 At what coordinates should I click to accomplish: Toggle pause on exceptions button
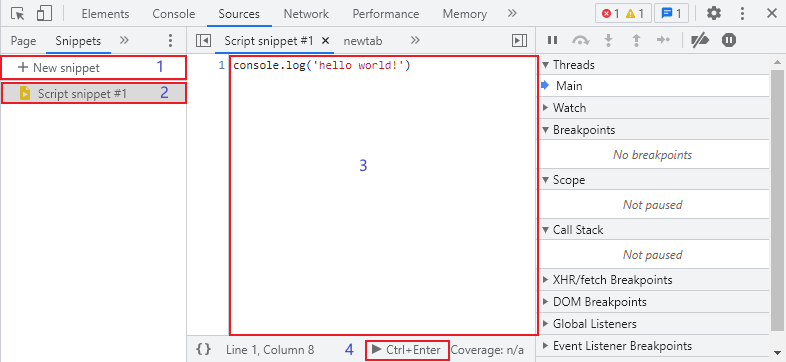729,40
